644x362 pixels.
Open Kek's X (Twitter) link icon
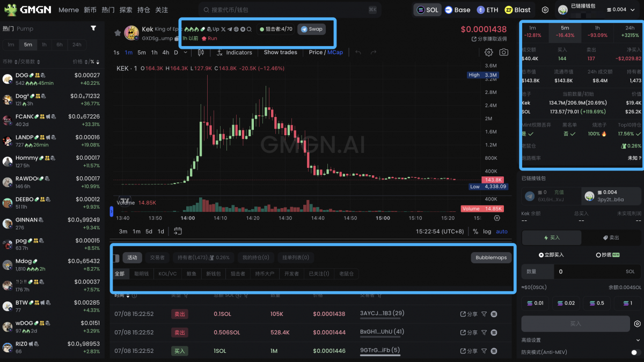(x=223, y=29)
